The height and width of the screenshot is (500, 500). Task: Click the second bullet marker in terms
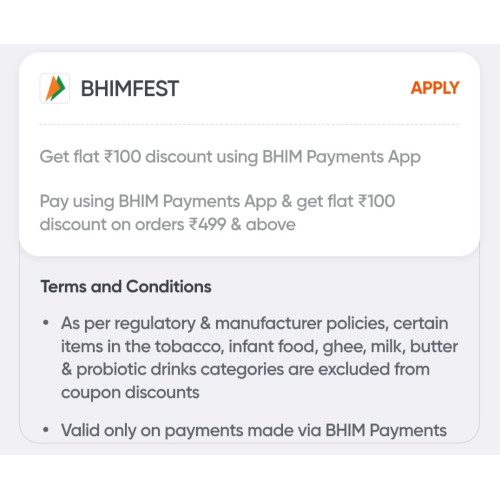click(x=46, y=430)
